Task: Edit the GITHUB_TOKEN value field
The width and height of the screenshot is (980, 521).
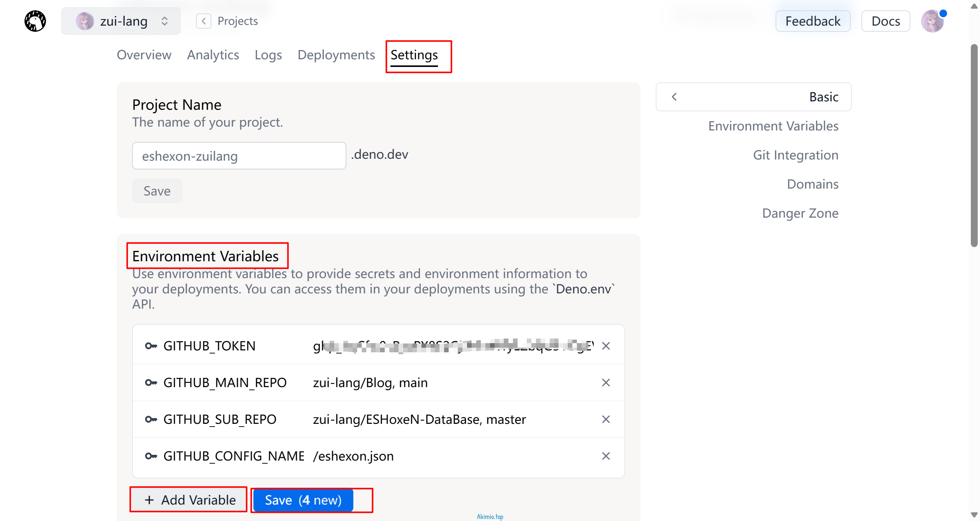Action: [453, 346]
